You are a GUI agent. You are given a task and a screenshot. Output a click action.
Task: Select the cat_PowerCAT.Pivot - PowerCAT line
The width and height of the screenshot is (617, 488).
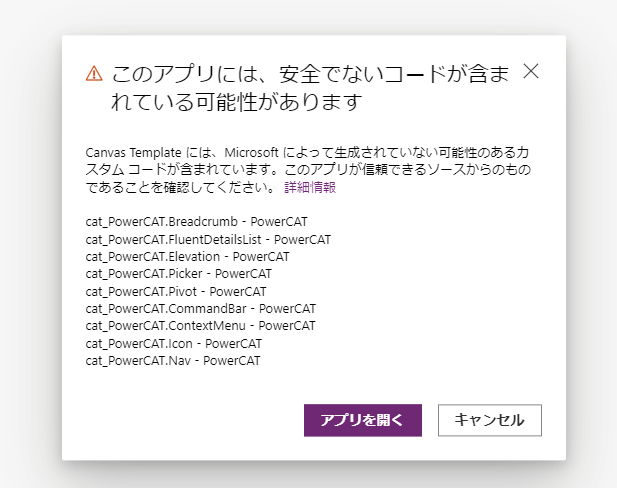(x=176, y=291)
